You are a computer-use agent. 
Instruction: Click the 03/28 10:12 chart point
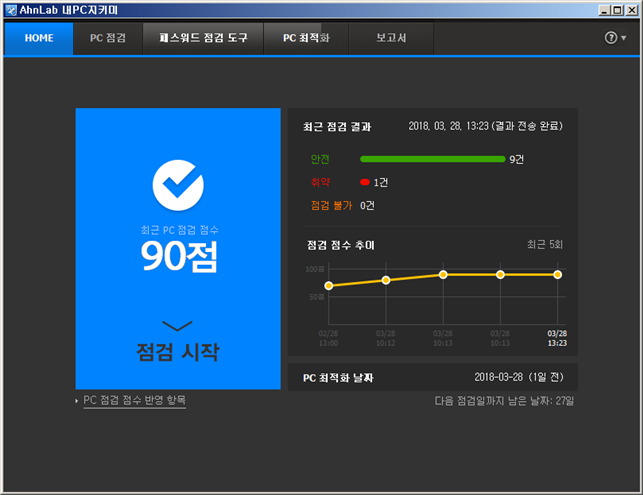pos(386,280)
